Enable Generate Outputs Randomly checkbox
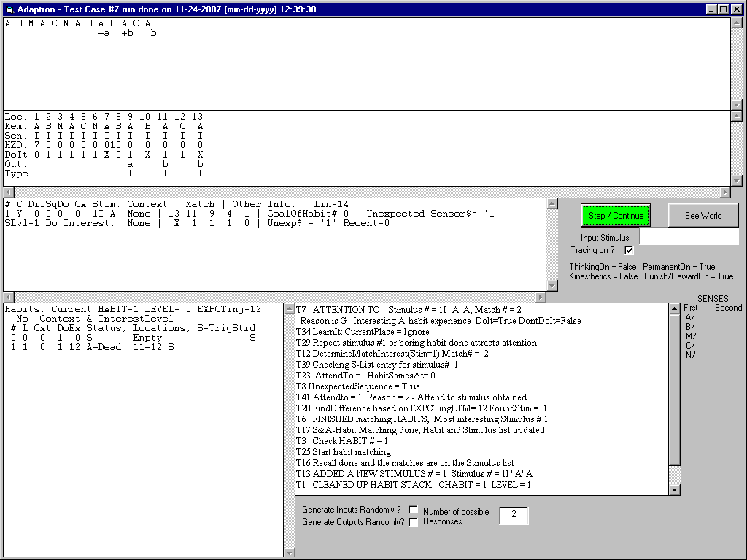The image size is (747, 560). pos(414,522)
